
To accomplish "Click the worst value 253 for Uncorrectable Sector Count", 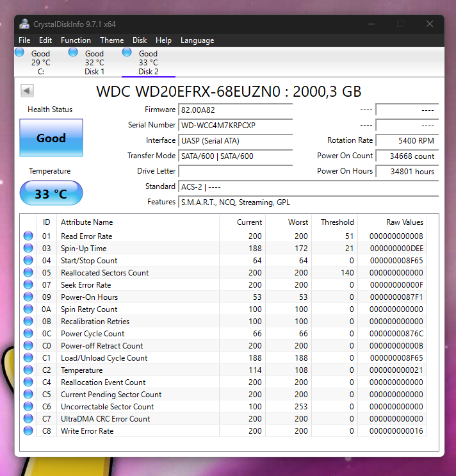I will coord(301,406).
